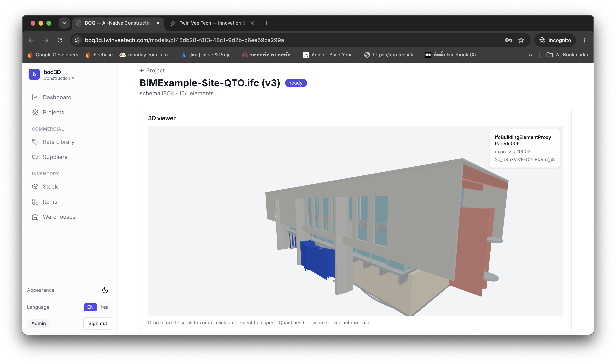Click the Warehouses building icon
The image size is (616, 364).
coord(35,217)
